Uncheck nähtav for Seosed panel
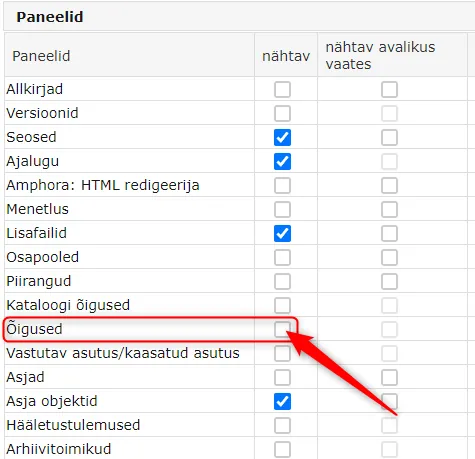Screen dimensions: 475x459 click(x=282, y=137)
